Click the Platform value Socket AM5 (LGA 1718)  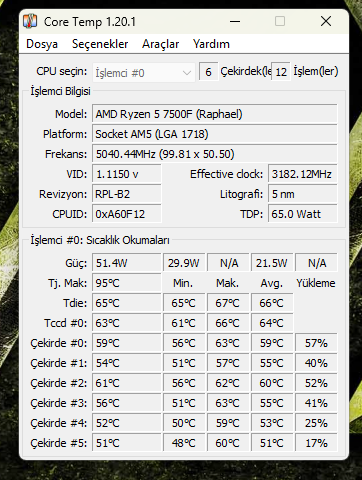click(215, 134)
